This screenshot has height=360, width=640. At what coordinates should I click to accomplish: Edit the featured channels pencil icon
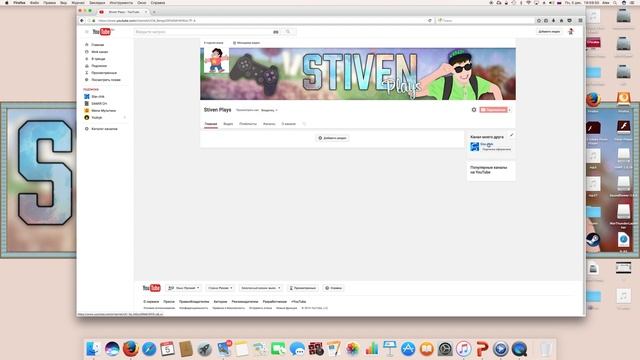point(511,135)
